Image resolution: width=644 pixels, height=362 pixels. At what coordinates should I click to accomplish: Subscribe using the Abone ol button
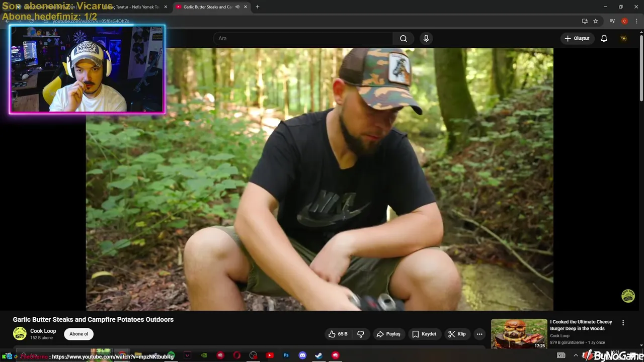(x=79, y=334)
